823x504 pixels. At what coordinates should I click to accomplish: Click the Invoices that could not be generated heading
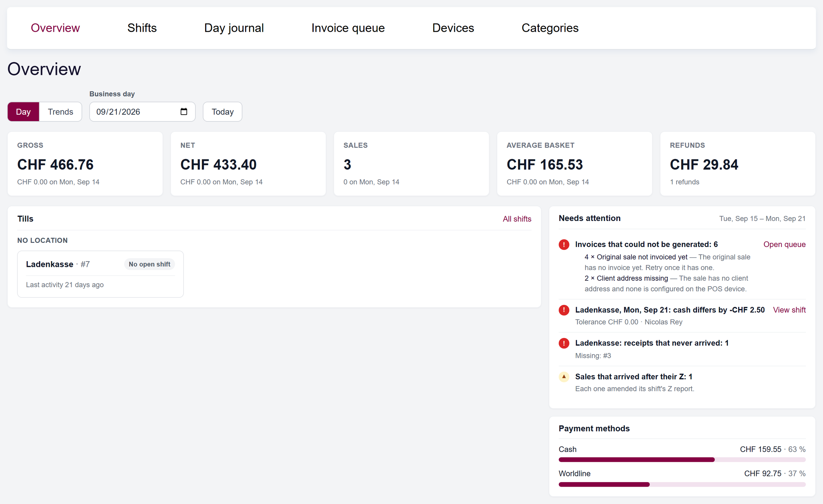click(x=646, y=244)
